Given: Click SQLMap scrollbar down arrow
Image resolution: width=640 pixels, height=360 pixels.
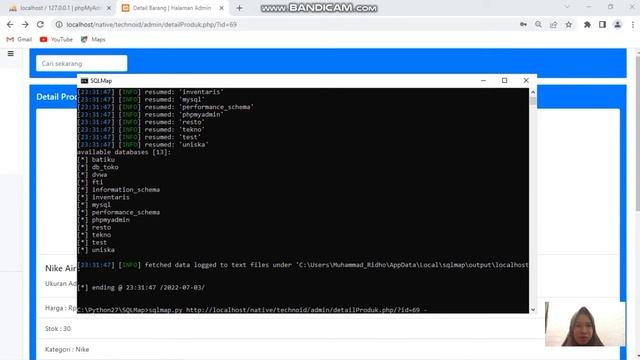Looking at the screenshot, I should (x=533, y=309).
